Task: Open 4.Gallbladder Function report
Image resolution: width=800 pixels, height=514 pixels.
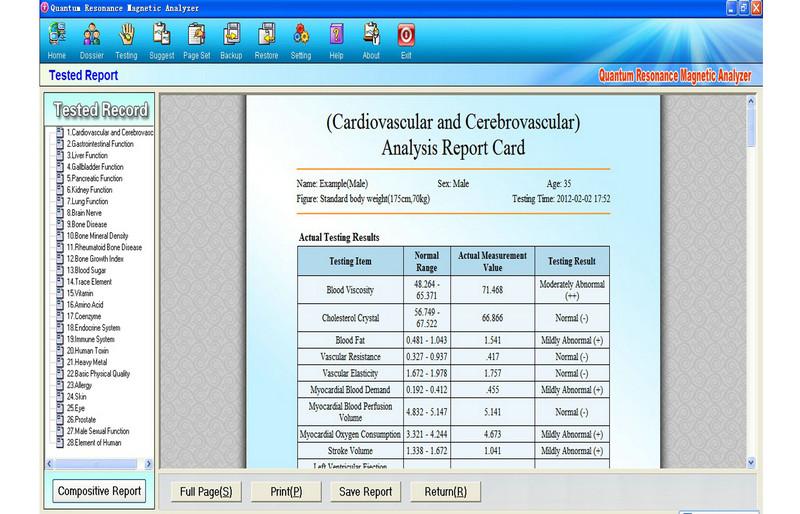Action: click(95, 167)
